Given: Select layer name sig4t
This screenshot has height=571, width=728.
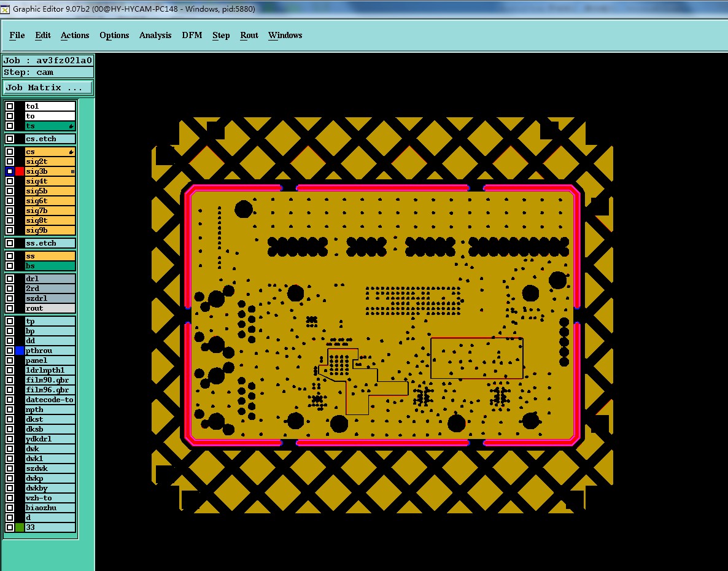Looking at the screenshot, I should point(50,181).
